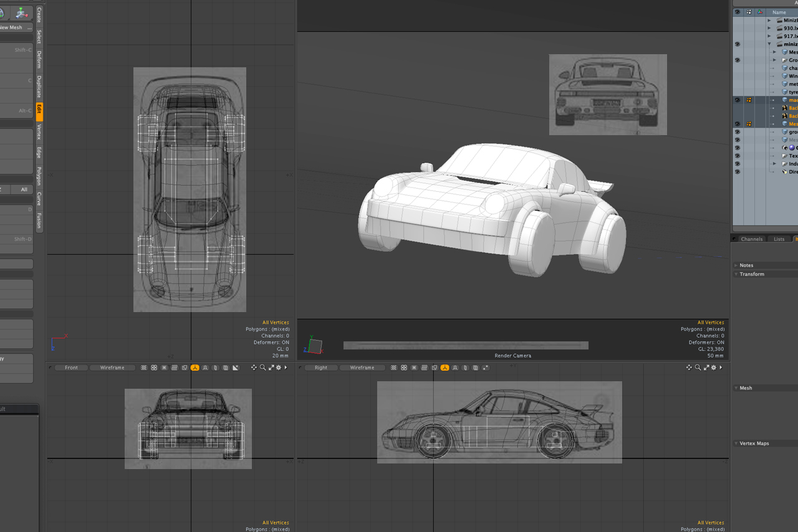Click the small arrow next to Right viewport gear
Screen dimensions: 798x532
point(721,368)
